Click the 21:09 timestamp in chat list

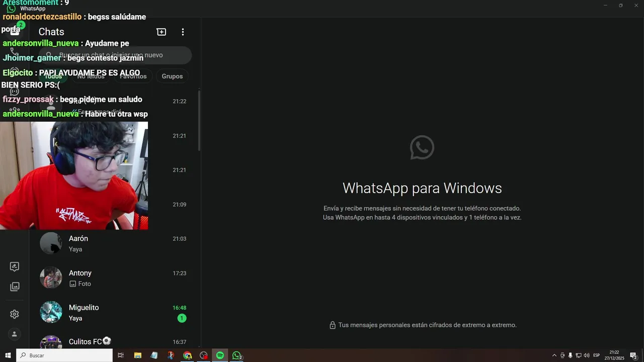click(179, 205)
